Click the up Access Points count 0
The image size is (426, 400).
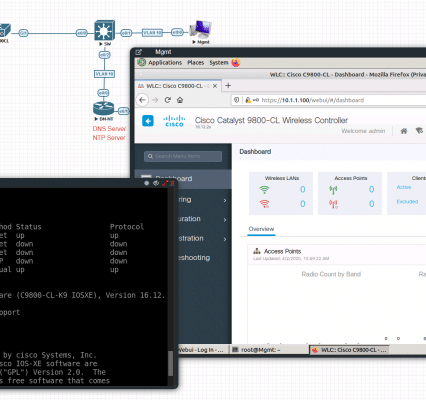371,190
